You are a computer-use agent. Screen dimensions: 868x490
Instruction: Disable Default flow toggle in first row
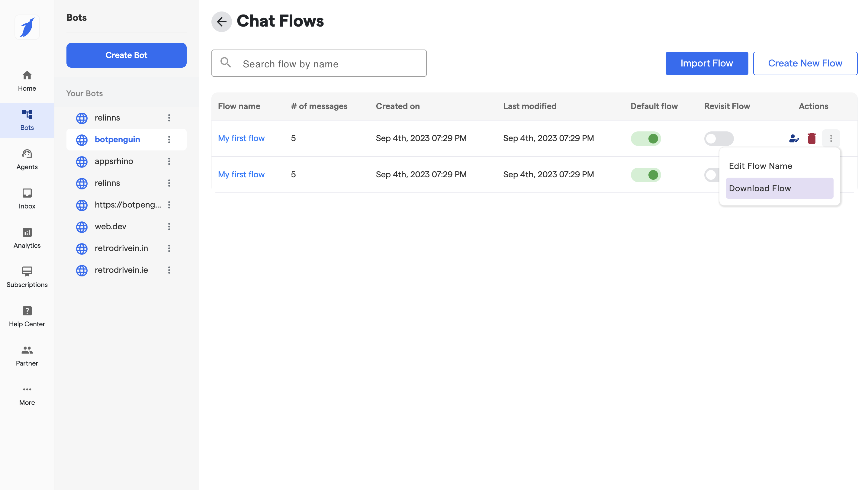[x=646, y=138]
